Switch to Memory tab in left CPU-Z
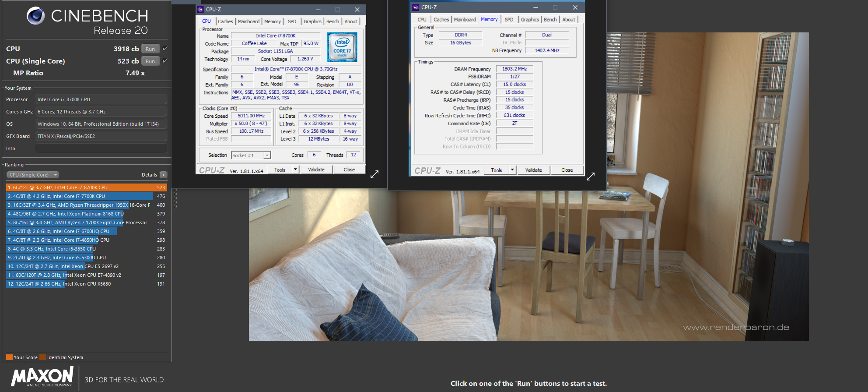 273,21
